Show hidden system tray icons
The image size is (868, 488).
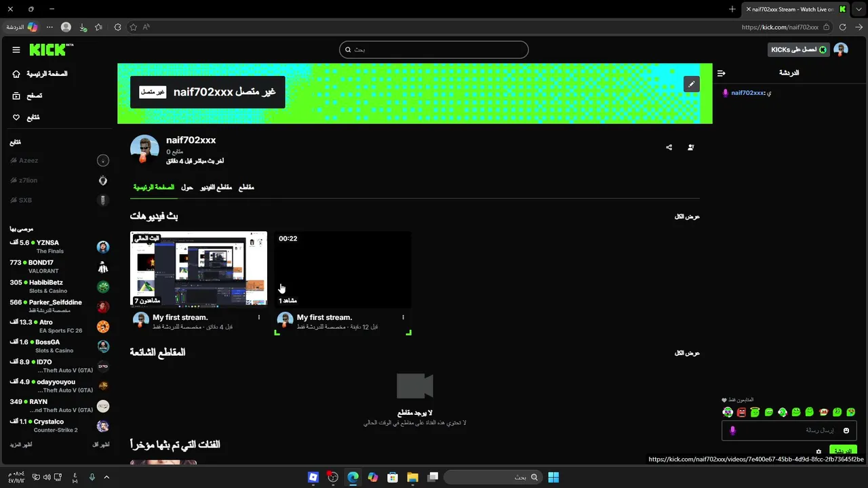[106, 477]
